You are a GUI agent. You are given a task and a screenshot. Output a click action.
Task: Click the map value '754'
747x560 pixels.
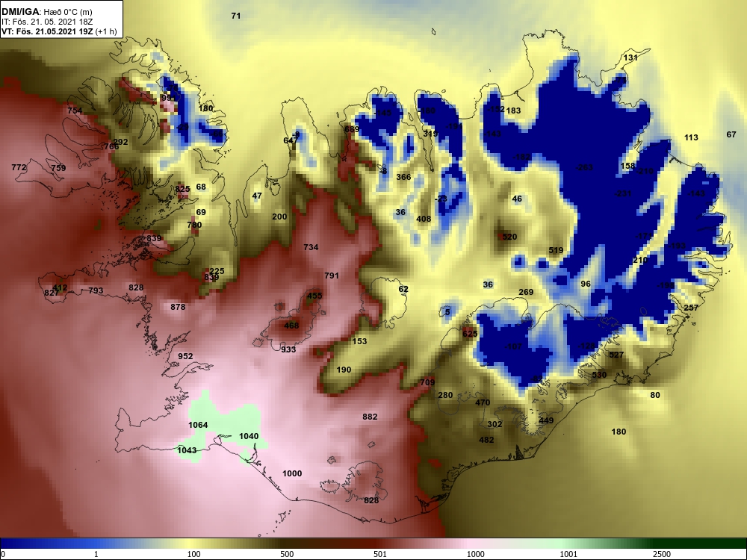tap(75, 111)
